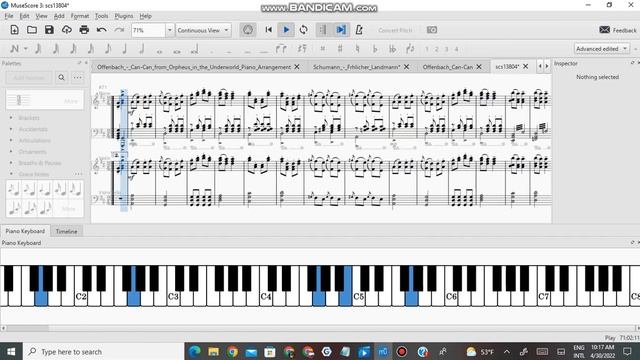Open the Continuous View dropdown

click(x=203, y=30)
